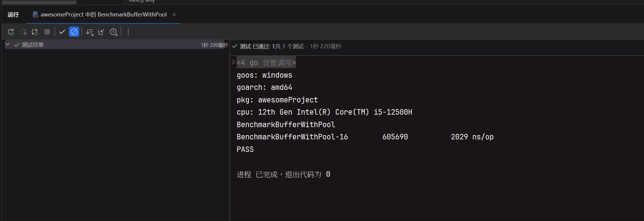Screen dimensions: 644x221
Task: Toggle show passed tests checkmark
Action: pos(62,32)
